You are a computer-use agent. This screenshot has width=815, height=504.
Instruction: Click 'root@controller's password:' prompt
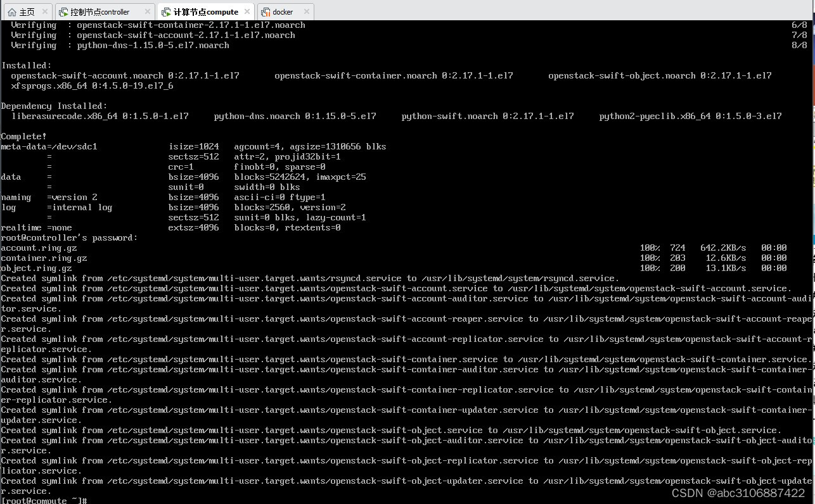click(x=69, y=238)
